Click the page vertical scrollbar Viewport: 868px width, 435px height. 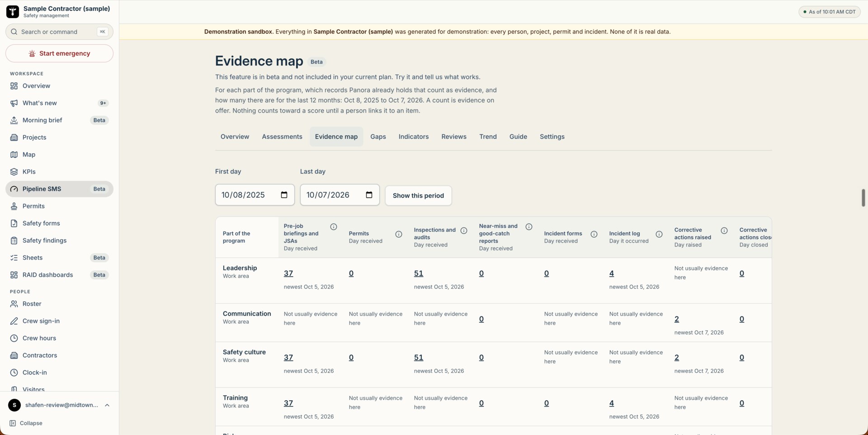pos(863,198)
